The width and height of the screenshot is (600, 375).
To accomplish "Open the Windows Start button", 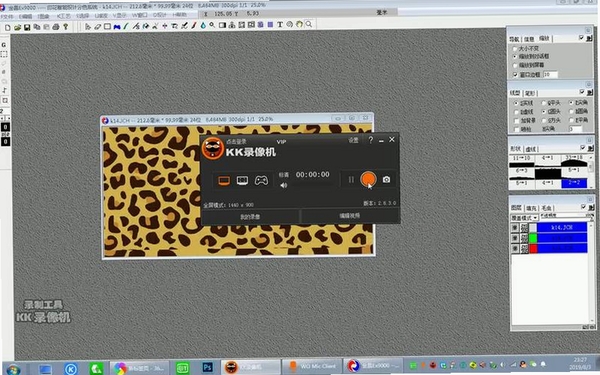I will (x=13, y=369).
